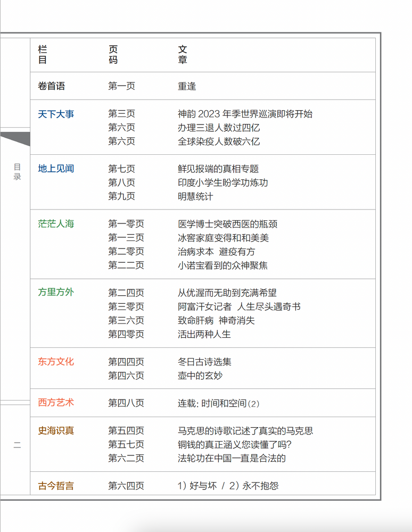Image resolution: width=412 pixels, height=532 pixels.
Task: Click the 办理三退人数过四亿 entry
Action: click(x=219, y=128)
